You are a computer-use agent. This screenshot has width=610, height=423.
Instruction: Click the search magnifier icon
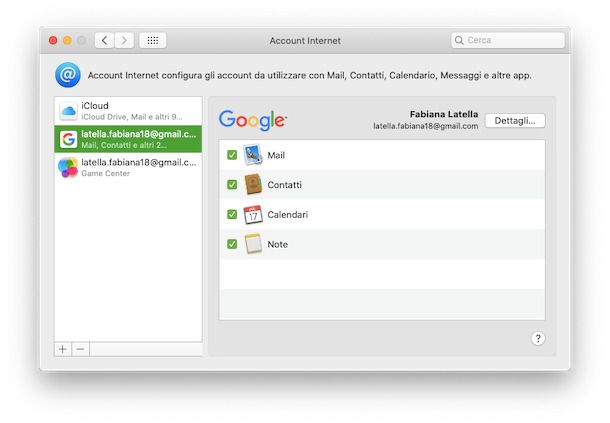[x=459, y=40]
